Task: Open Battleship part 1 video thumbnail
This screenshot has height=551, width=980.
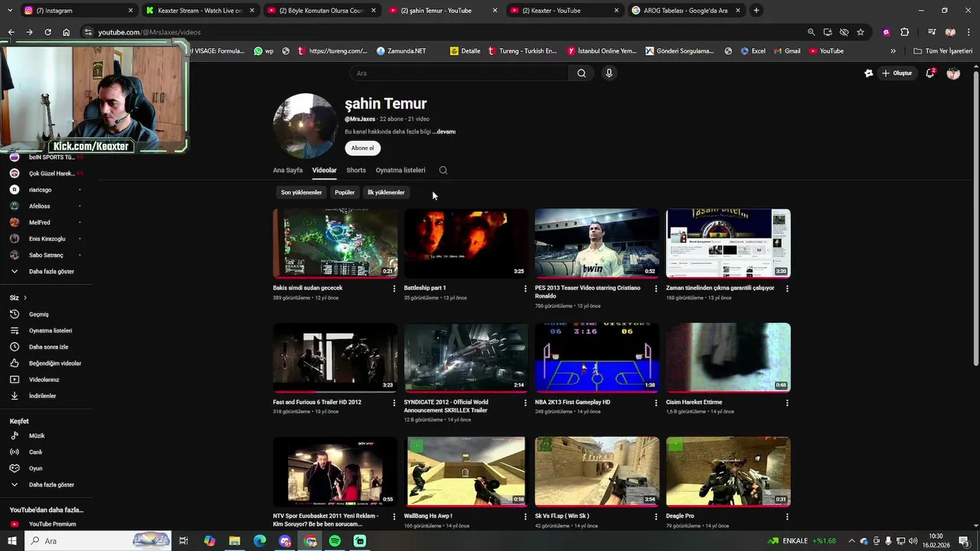Action: [x=466, y=243]
